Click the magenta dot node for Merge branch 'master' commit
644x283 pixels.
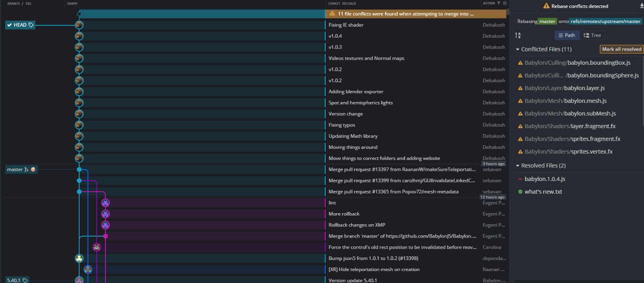pos(105,236)
